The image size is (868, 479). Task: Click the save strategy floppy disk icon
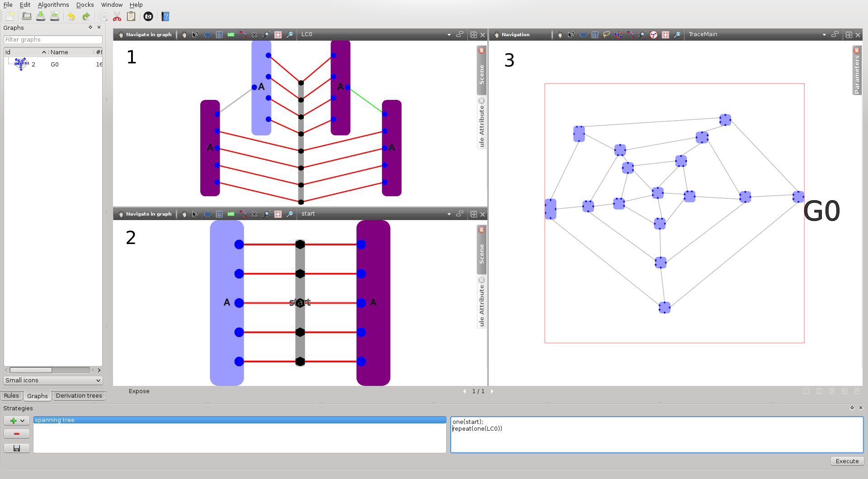click(x=17, y=448)
